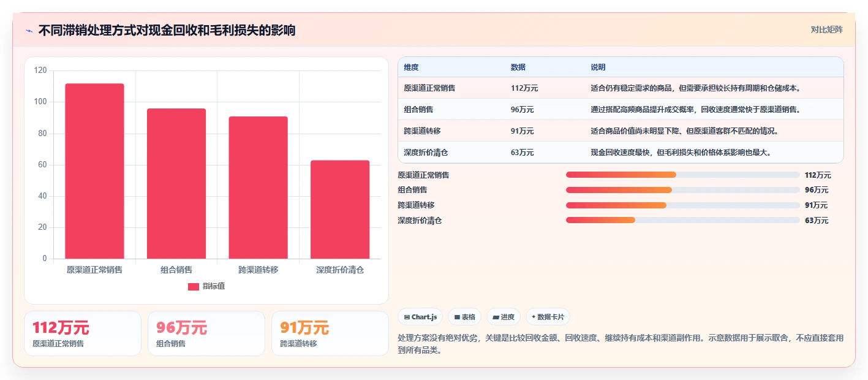Click the red 指标值 legend color box

tap(194, 286)
